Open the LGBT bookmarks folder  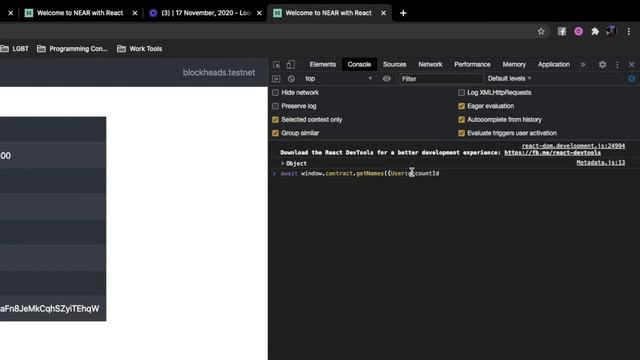(x=15, y=49)
